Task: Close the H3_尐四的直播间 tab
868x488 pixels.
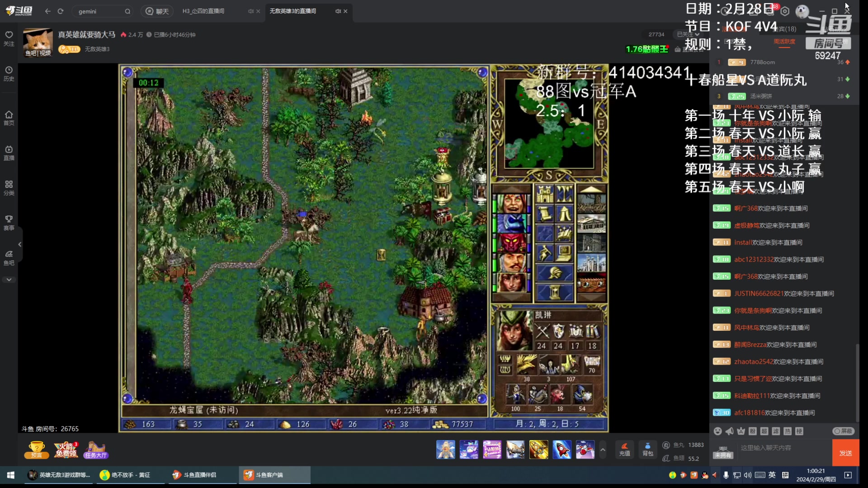Action: tap(258, 11)
